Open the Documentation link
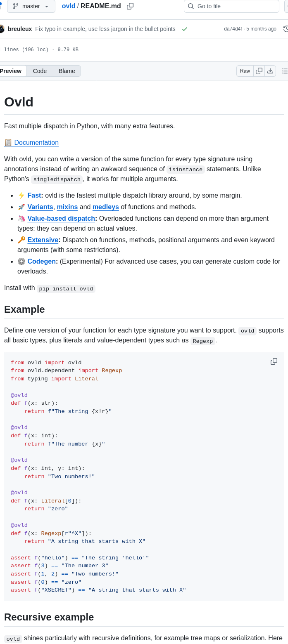The image size is (288, 644). pos(36,143)
